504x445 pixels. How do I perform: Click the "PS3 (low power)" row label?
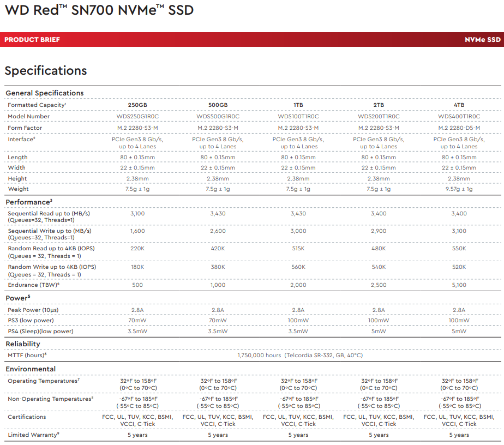click(31, 320)
